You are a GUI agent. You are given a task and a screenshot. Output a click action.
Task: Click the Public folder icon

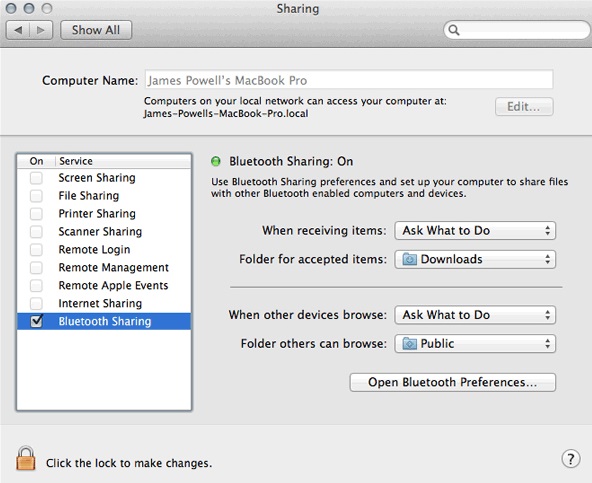[409, 344]
